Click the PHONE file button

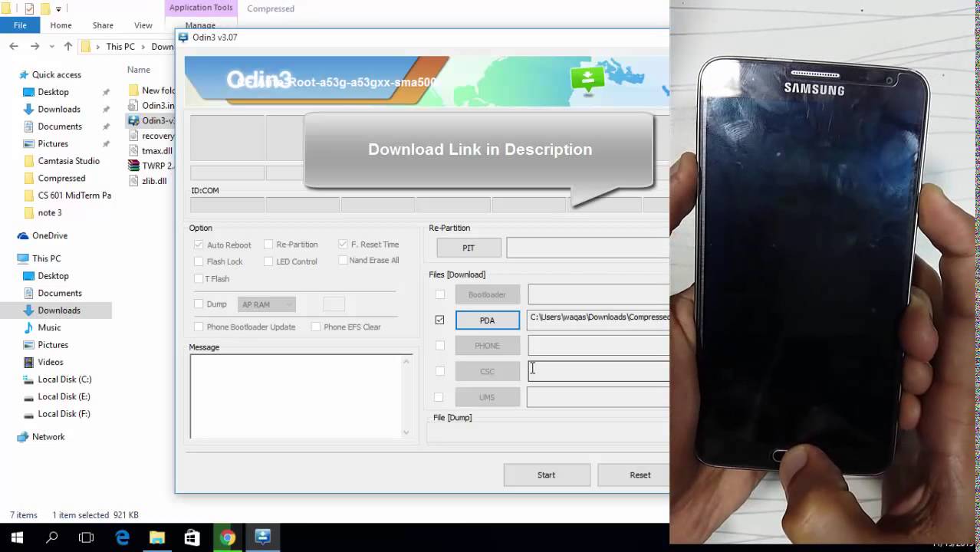[x=488, y=346]
